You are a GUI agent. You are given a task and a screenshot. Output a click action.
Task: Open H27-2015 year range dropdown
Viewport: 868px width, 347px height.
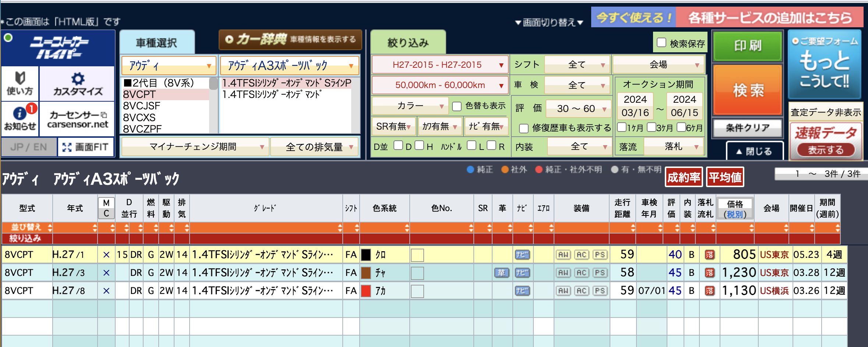440,65
